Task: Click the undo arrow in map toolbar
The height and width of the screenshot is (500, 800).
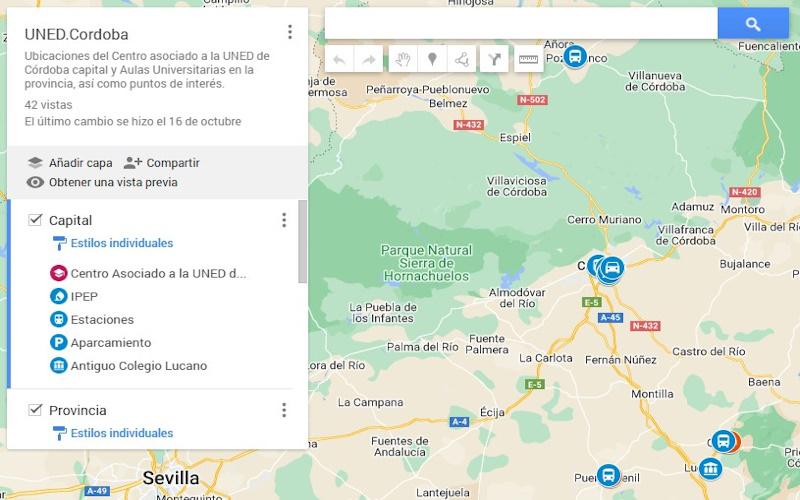Action: (x=339, y=60)
